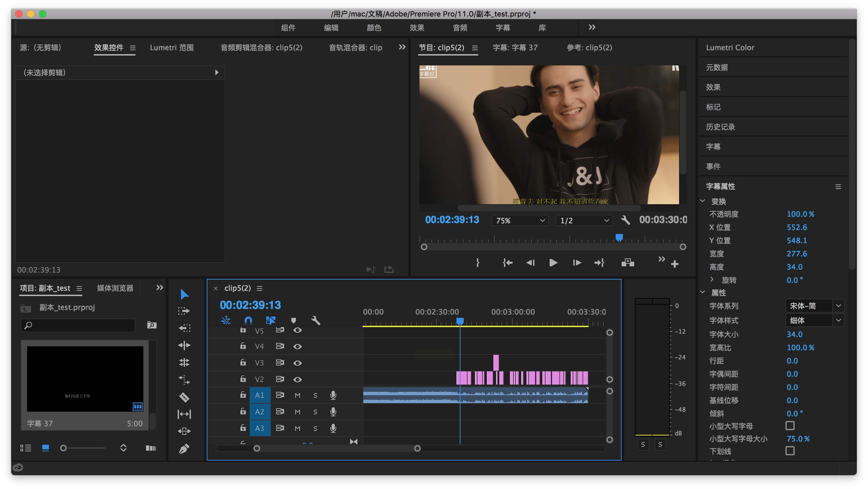Click Export Frame camera icon
The image size is (868, 489).
tap(628, 263)
